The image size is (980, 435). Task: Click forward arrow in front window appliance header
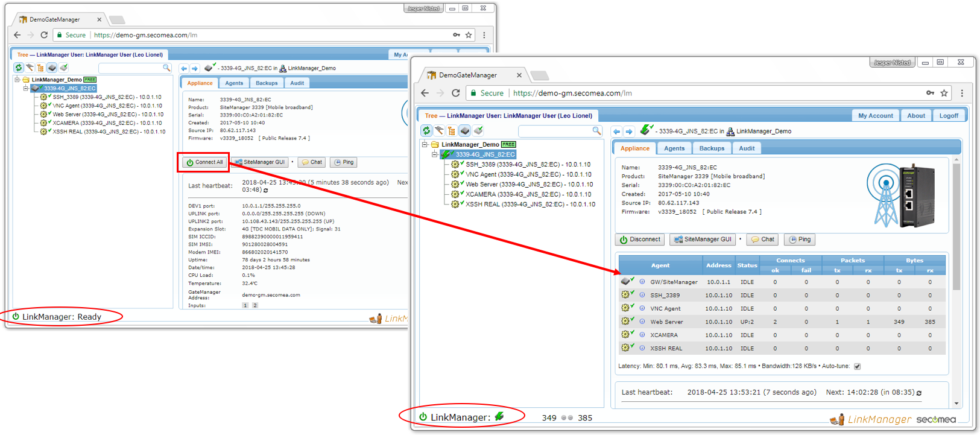629,131
